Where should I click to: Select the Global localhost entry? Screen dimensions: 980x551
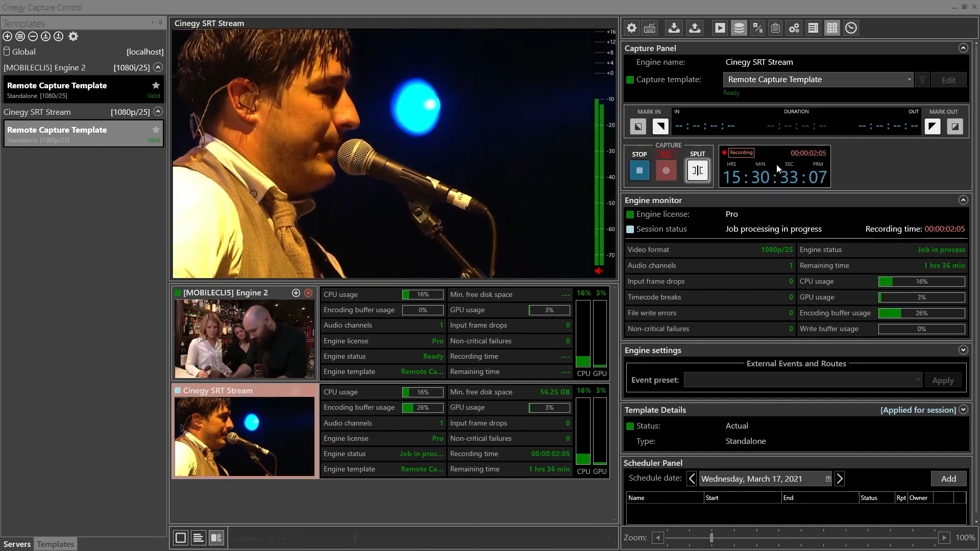[84, 52]
